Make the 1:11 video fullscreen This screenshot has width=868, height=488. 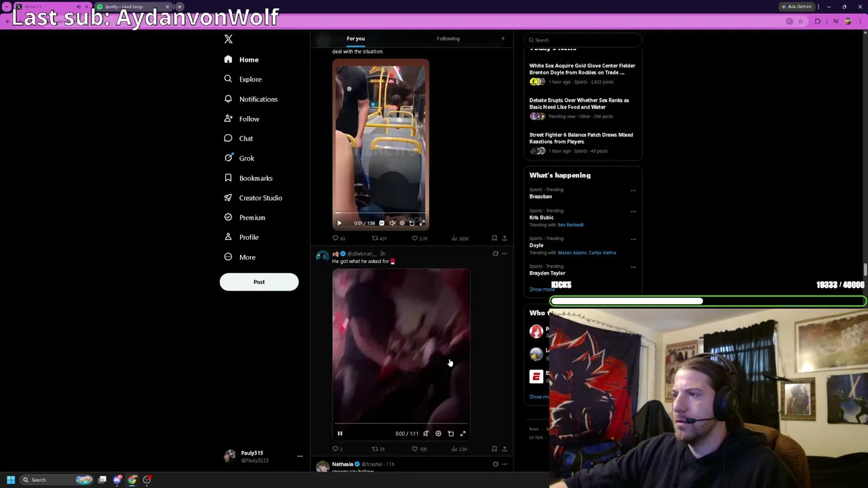click(x=463, y=434)
